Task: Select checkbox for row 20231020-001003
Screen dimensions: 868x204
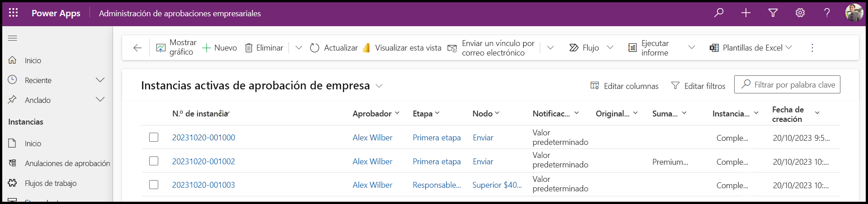Action: [x=154, y=185]
